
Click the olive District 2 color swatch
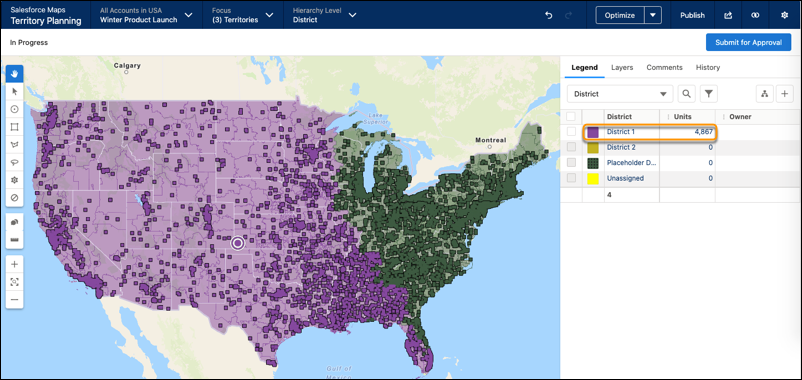pyautogui.click(x=593, y=148)
